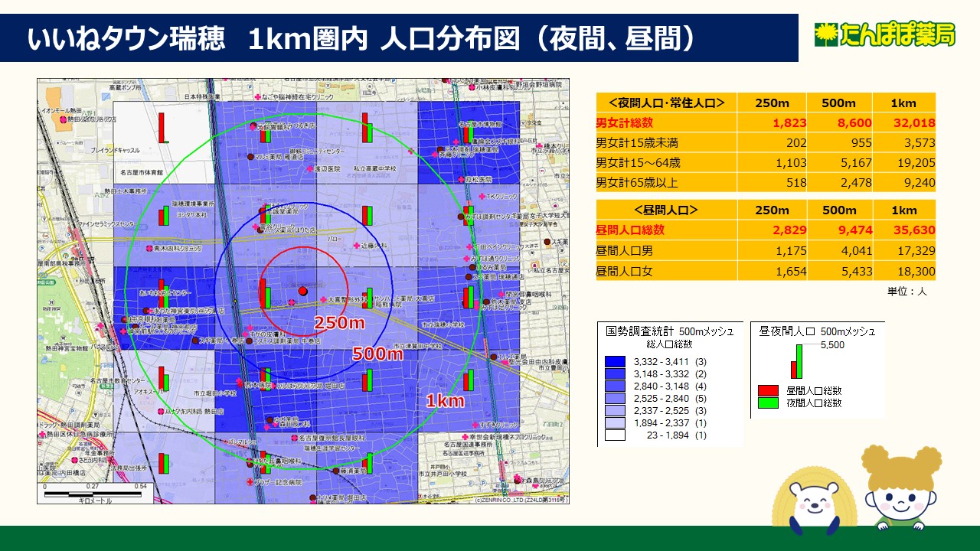Click the red 250m label on the map
This screenshot has height=551, width=980.
[339, 323]
